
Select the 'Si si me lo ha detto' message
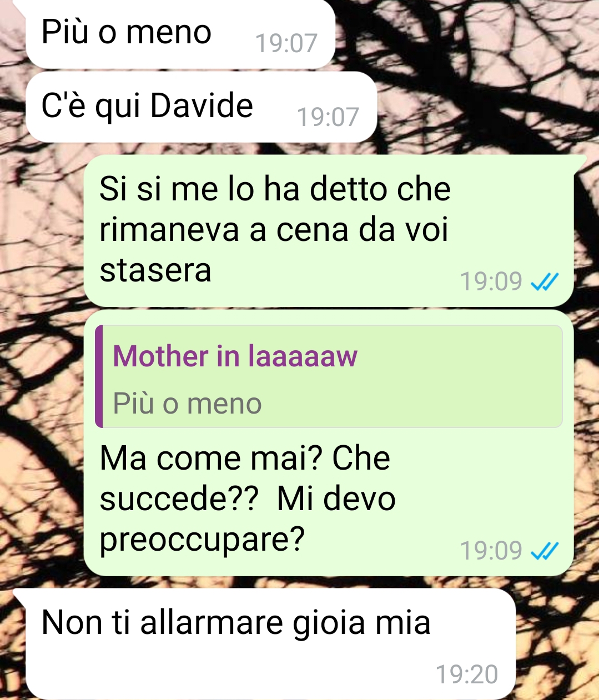tap(329, 230)
